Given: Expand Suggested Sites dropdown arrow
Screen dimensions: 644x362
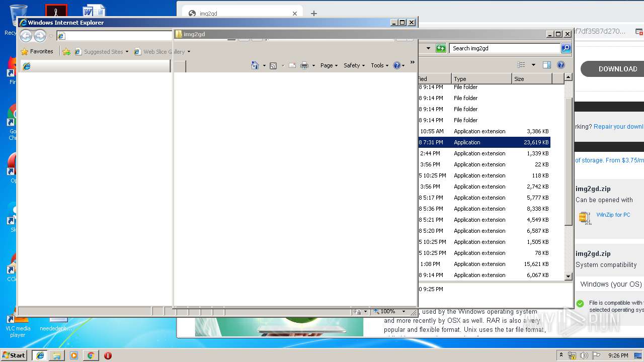Looking at the screenshot, I should point(127,51).
